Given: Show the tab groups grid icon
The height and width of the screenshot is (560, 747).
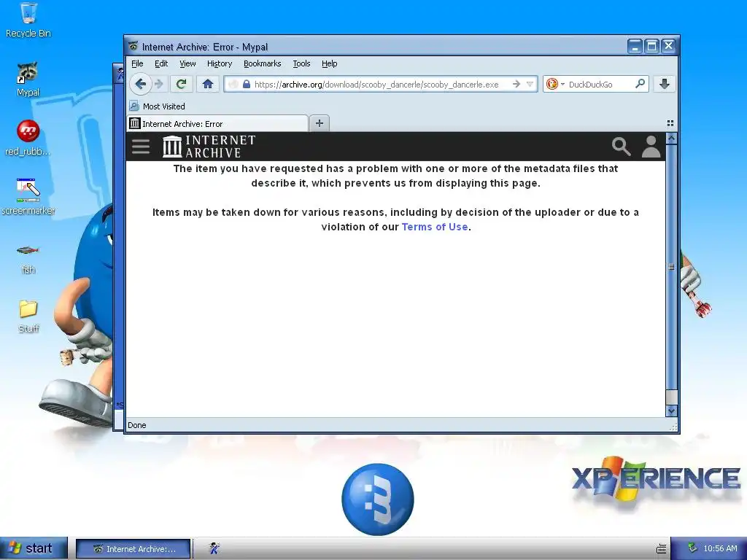Looking at the screenshot, I should tap(670, 123).
